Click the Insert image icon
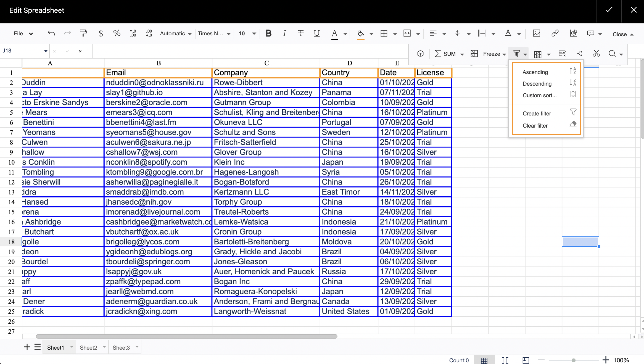This screenshot has width=644, height=364. 536,33
